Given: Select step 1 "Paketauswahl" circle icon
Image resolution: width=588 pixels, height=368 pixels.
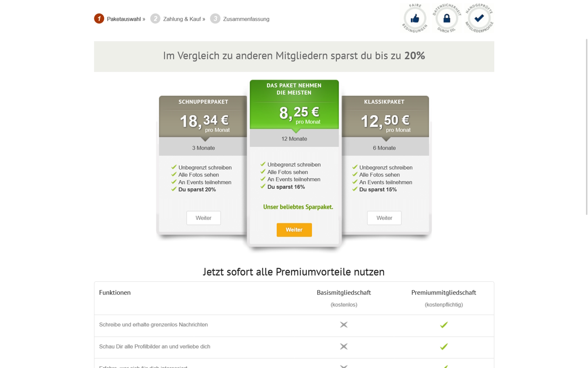Looking at the screenshot, I should (x=99, y=19).
